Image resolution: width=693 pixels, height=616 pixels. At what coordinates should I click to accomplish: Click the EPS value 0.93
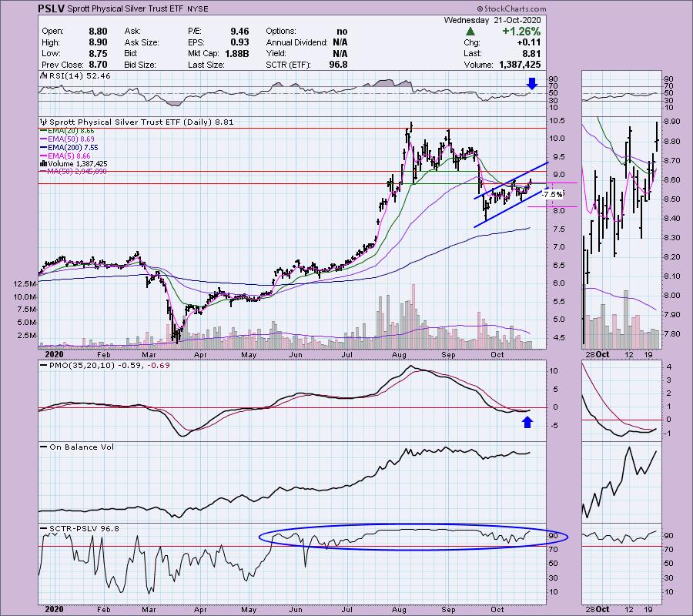coord(239,42)
